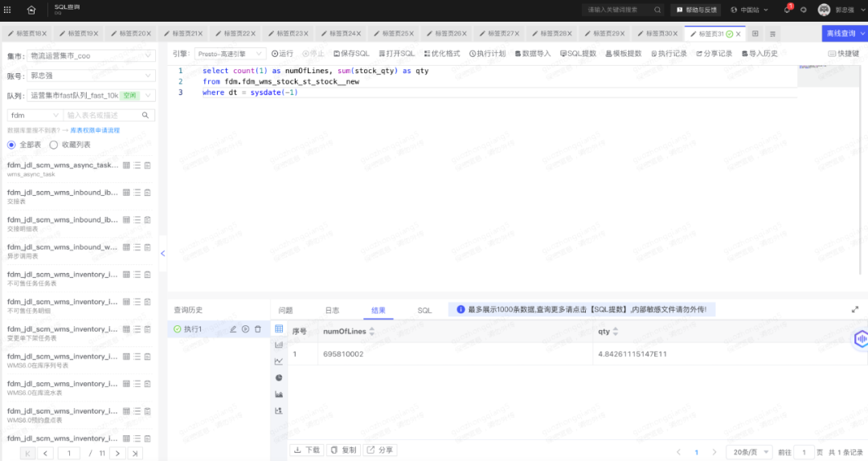Click 帮助与反馈 help button

[x=696, y=10]
